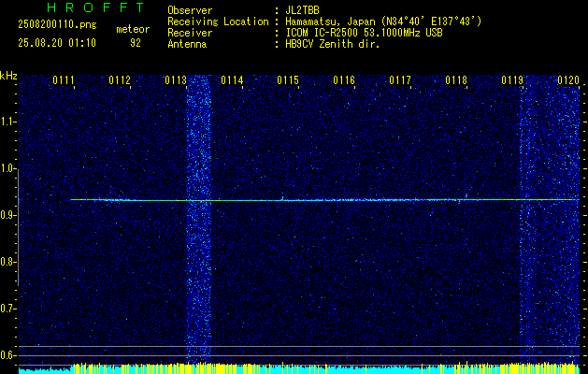The image size is (588, 374).
Task: Click the Antenna label
Action: 187,44
